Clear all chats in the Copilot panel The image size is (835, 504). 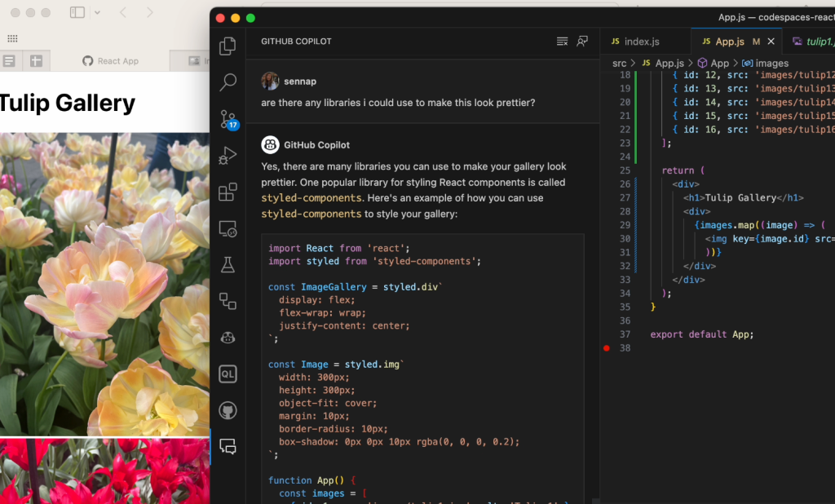562,41
